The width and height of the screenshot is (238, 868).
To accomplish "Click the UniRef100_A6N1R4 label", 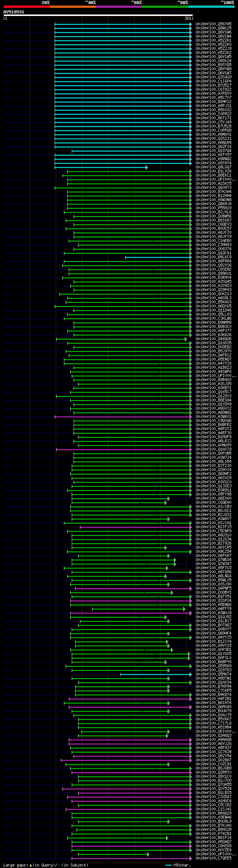I will click(x=213, y=143).
